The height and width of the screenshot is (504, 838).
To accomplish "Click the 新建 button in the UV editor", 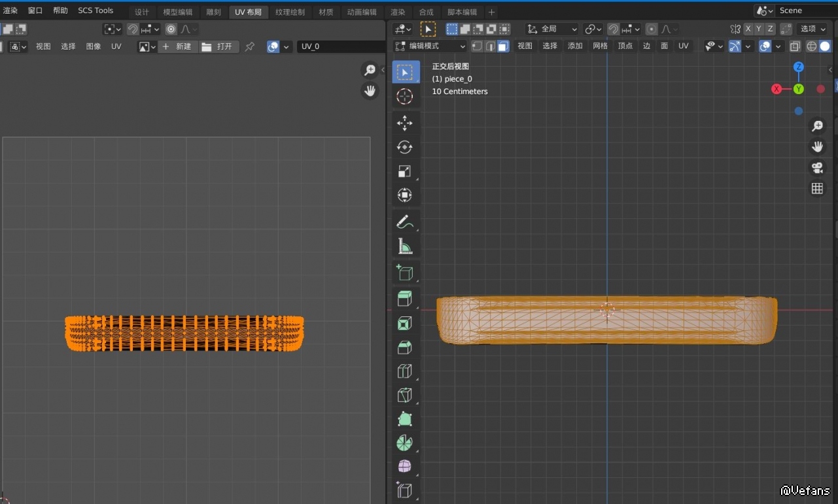I will (177, 46).
